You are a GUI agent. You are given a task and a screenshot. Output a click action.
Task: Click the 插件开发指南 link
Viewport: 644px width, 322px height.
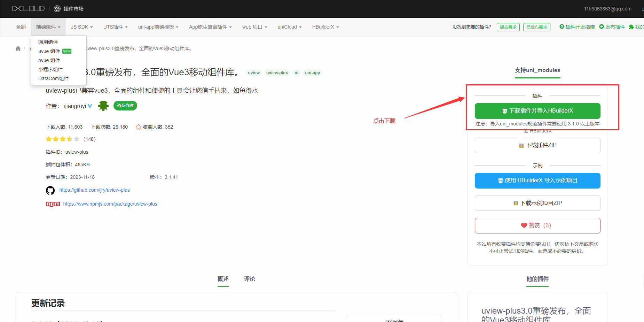tap(580, 27)
